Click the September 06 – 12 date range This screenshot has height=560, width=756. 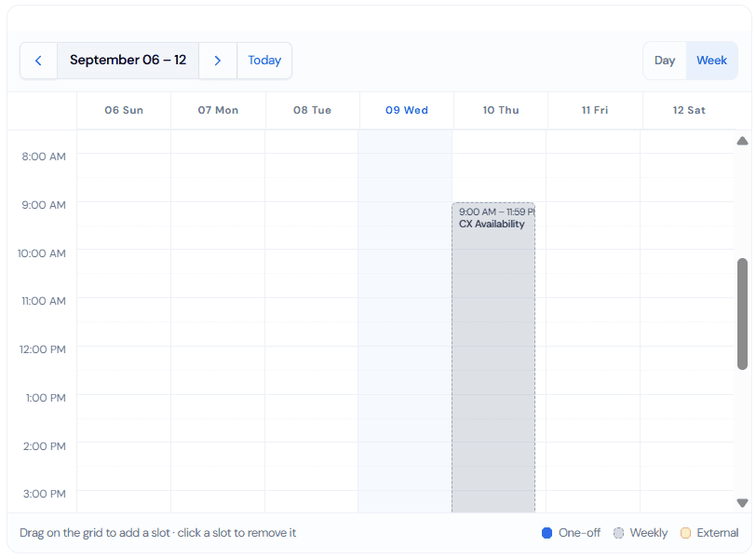tap(128, 61)
